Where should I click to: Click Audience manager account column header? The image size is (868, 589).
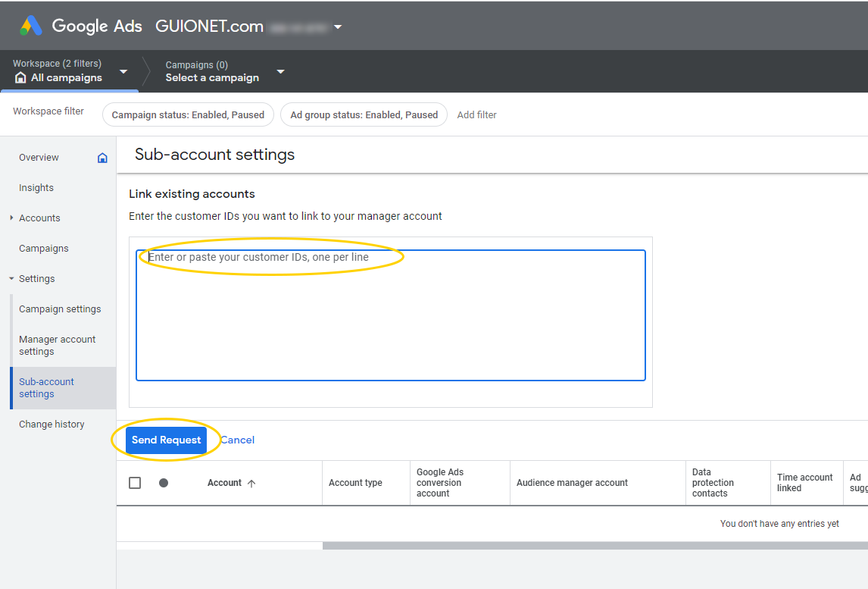(572, 483)
